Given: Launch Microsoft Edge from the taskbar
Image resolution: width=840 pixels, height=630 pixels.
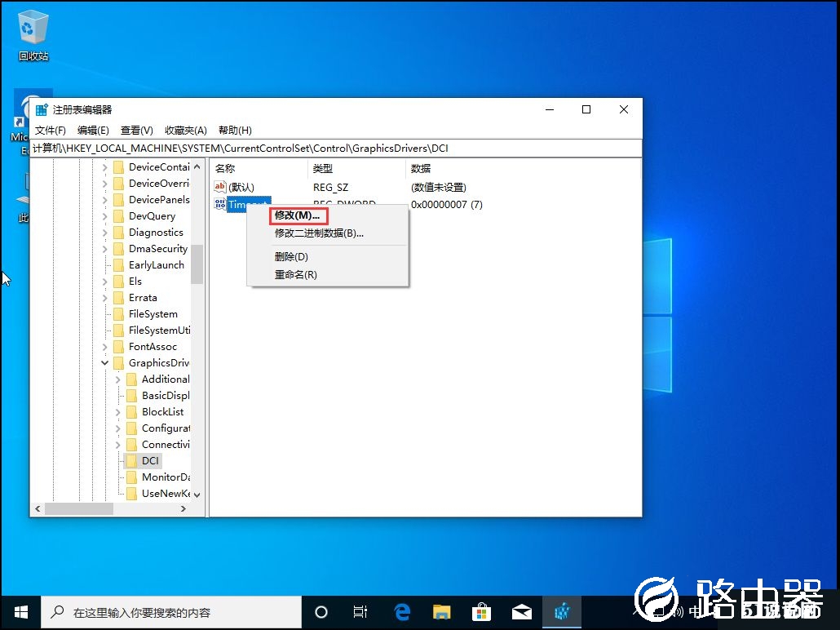Looking at the screenshot, I should coord(402,612).
